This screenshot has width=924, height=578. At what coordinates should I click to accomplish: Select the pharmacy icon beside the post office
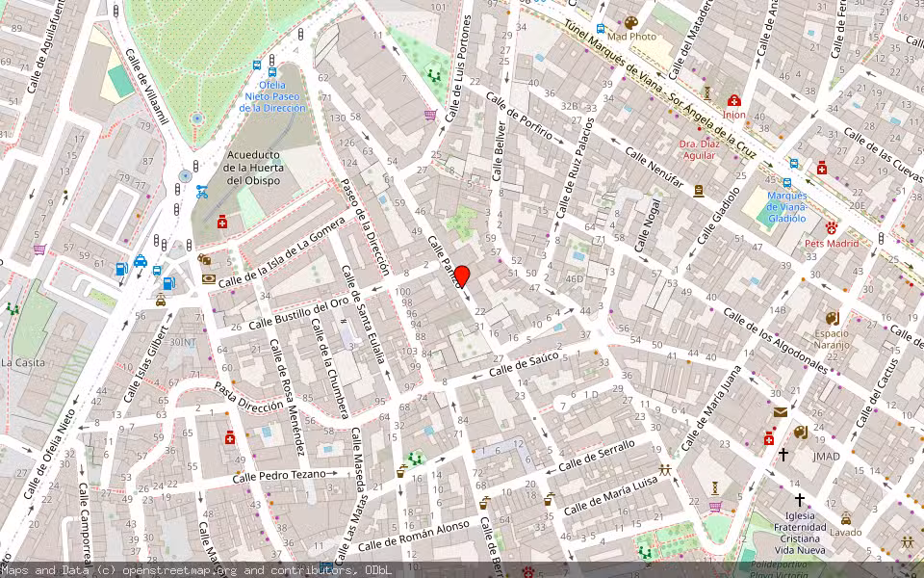(769, 439)
